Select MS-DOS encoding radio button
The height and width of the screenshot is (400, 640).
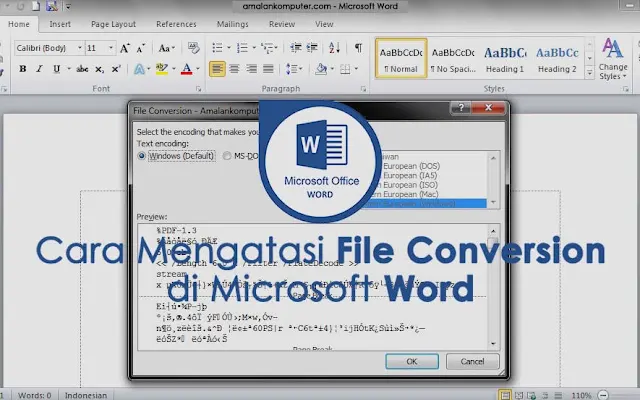point(227,156)
